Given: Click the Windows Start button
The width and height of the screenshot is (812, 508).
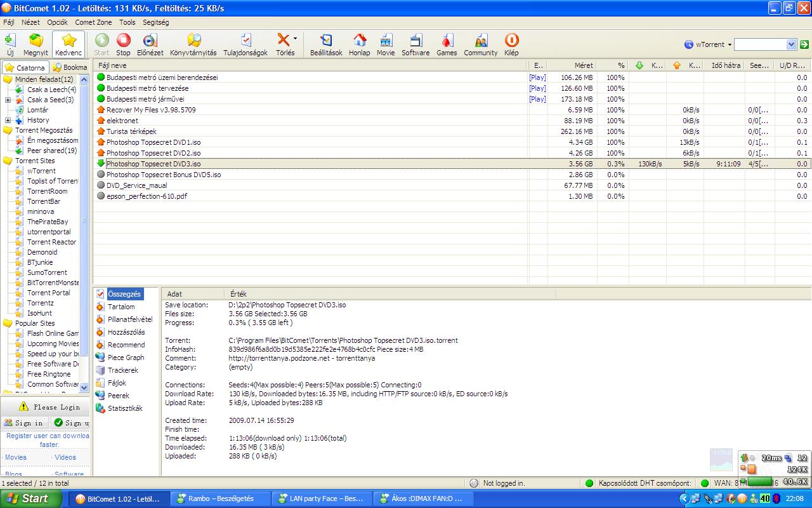Looking at the screenshot, I should pyautogui.click(x=31, y=498).
